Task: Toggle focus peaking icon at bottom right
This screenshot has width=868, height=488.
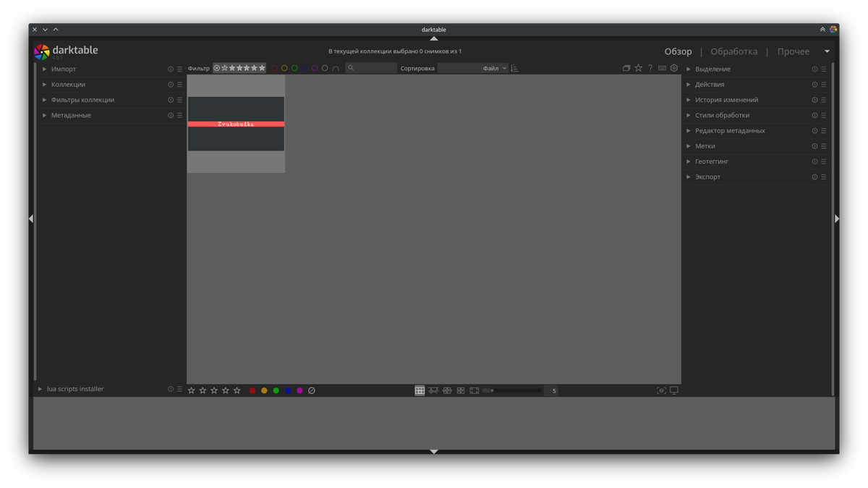Action: click(x=661, y=390)
